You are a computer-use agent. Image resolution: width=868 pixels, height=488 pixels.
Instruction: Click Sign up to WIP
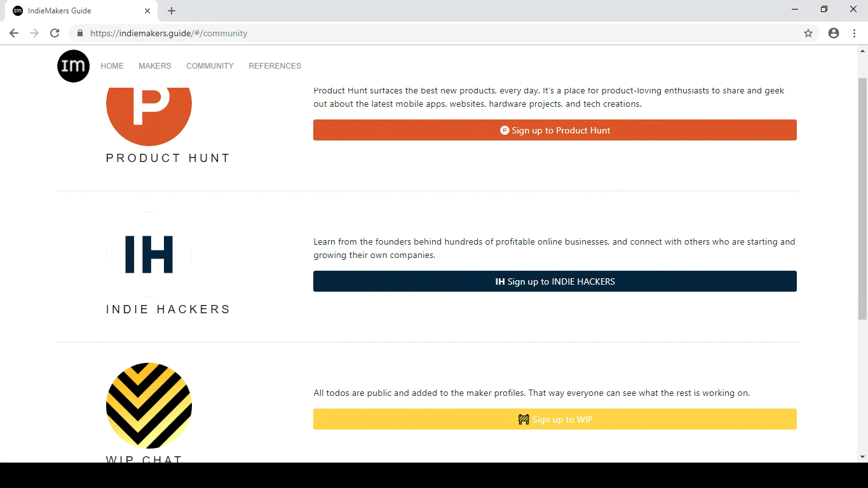(x=555, y=419)
